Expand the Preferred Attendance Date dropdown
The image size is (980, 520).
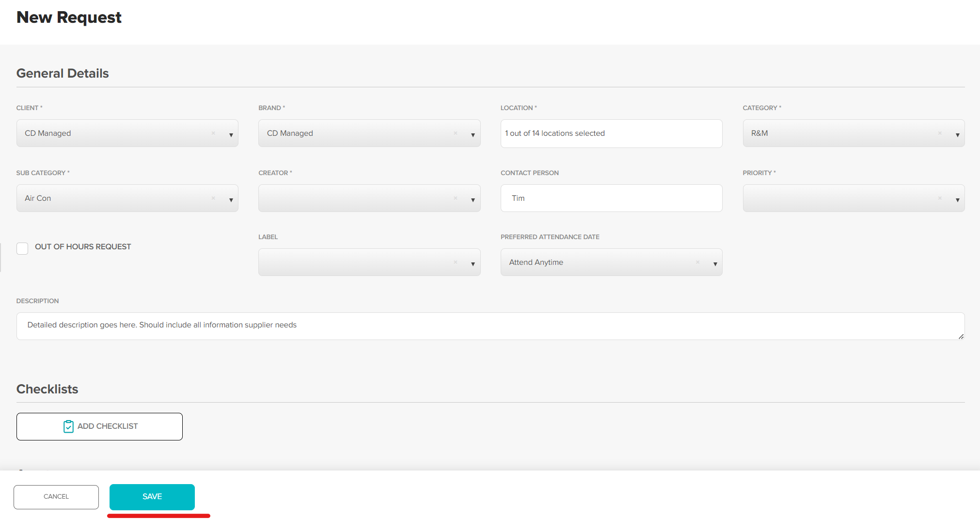coord(715,264)
